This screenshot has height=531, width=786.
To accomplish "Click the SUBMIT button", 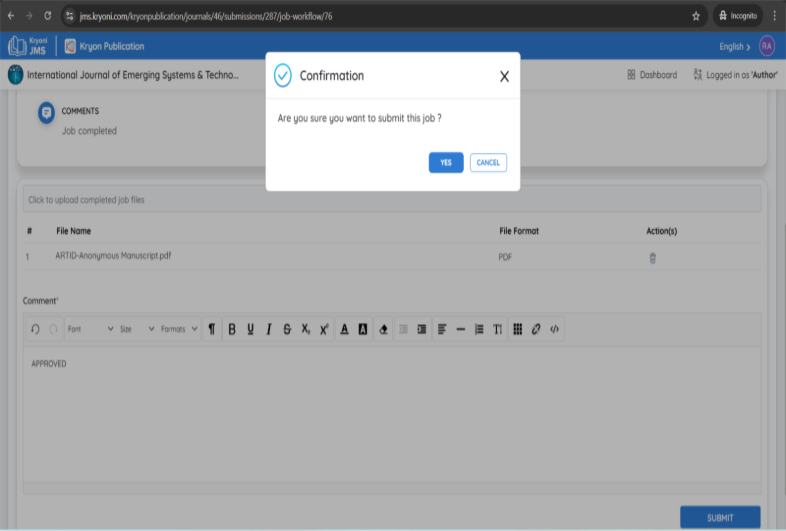I will click(x=720, y=517).
